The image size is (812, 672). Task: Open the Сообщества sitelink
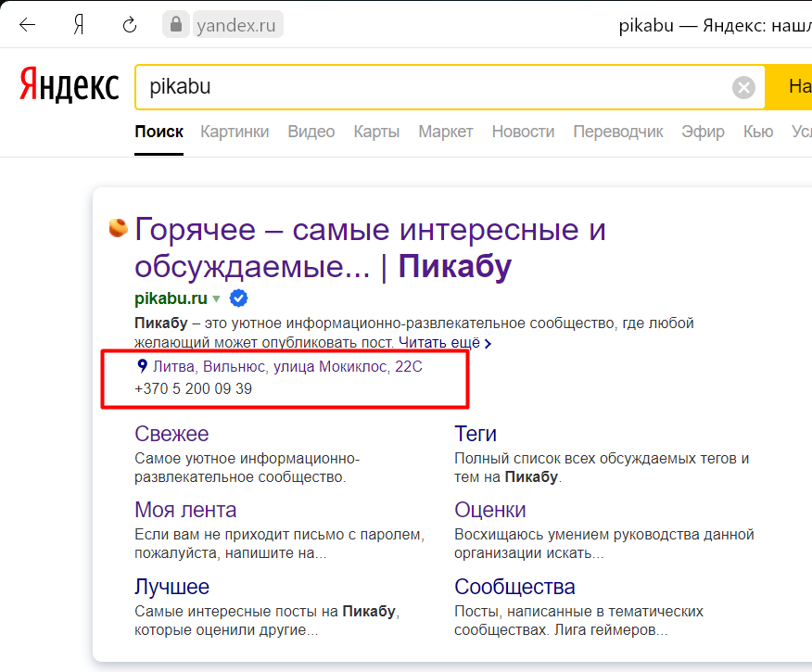tap(514, 587)
